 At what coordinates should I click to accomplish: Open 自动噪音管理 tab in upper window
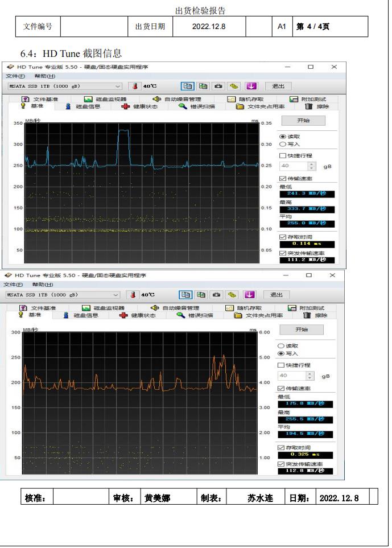[177, 99]
